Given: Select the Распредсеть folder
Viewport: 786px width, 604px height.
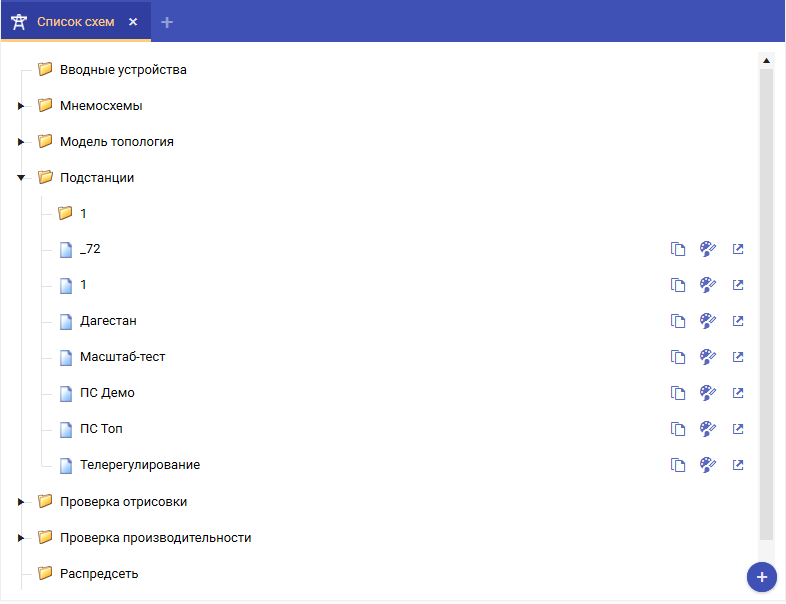Looking at the screenshot, I should click(x=98, y=574).
